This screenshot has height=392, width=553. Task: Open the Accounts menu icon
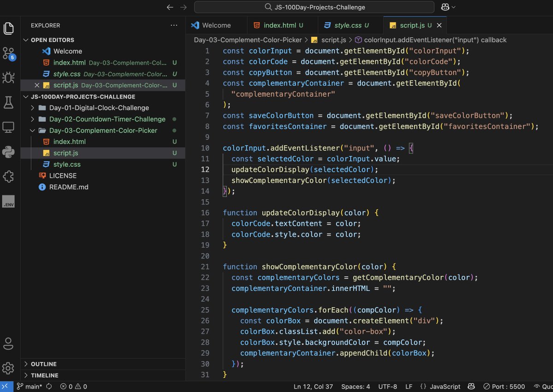tap(8, 344)
